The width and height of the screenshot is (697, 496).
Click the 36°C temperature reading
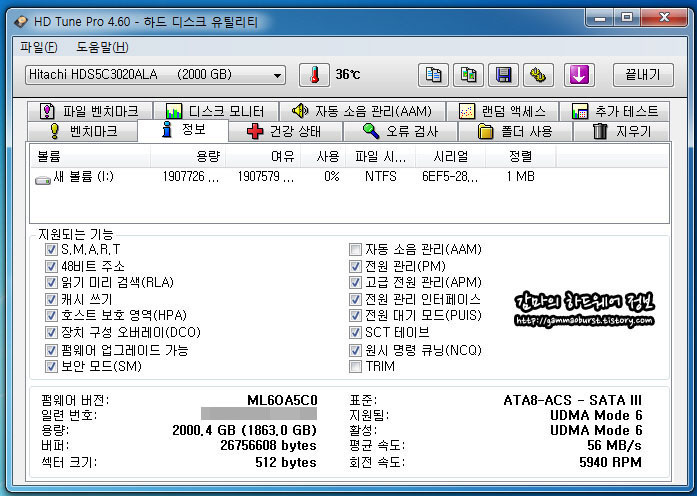(x=348, y=75)
